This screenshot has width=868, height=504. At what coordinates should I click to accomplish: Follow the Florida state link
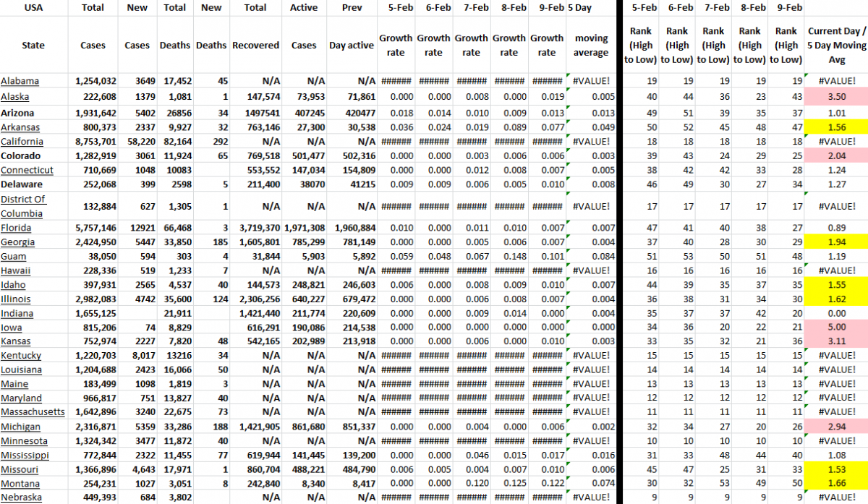17,228
